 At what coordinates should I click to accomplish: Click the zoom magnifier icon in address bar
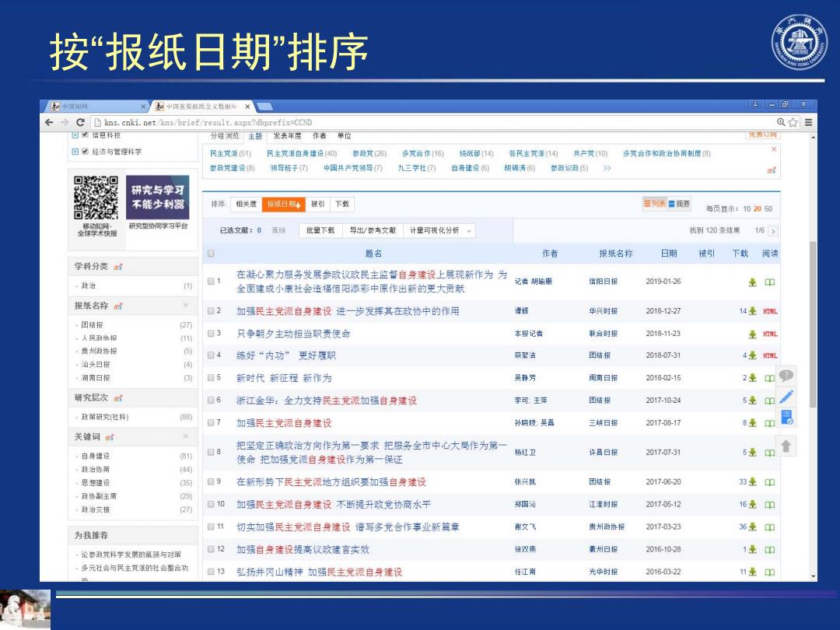click(x=781, y=122)
